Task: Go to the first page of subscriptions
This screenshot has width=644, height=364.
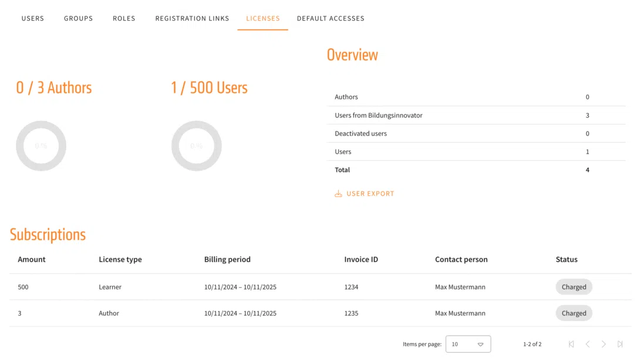Action: (571, 344)
